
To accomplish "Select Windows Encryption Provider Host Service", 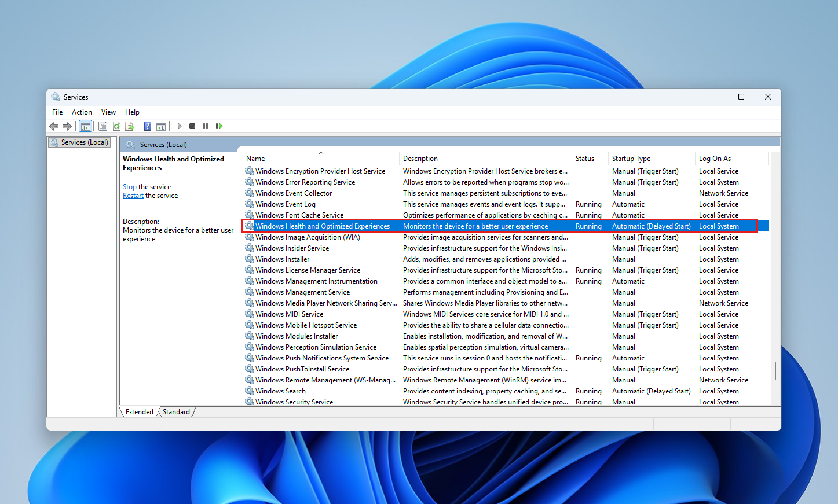I will (320, 171).
